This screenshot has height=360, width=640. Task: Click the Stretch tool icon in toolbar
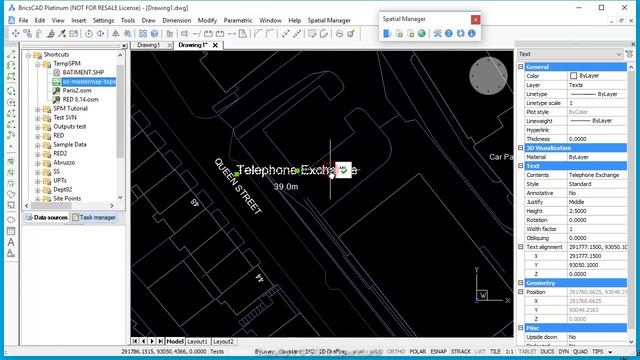click(x=185, y=33)
